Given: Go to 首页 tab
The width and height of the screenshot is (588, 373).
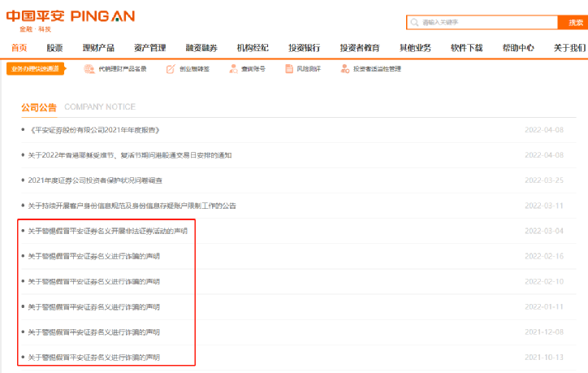Looking at the screenshot, I should [x=19, y=48].
